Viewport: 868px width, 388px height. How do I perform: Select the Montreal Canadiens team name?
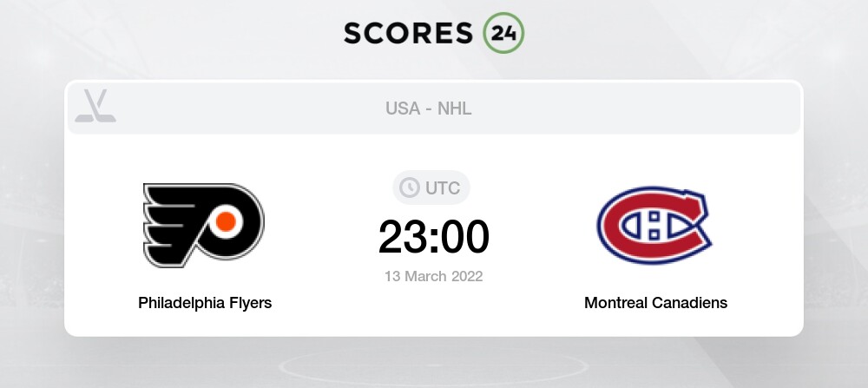655,303
